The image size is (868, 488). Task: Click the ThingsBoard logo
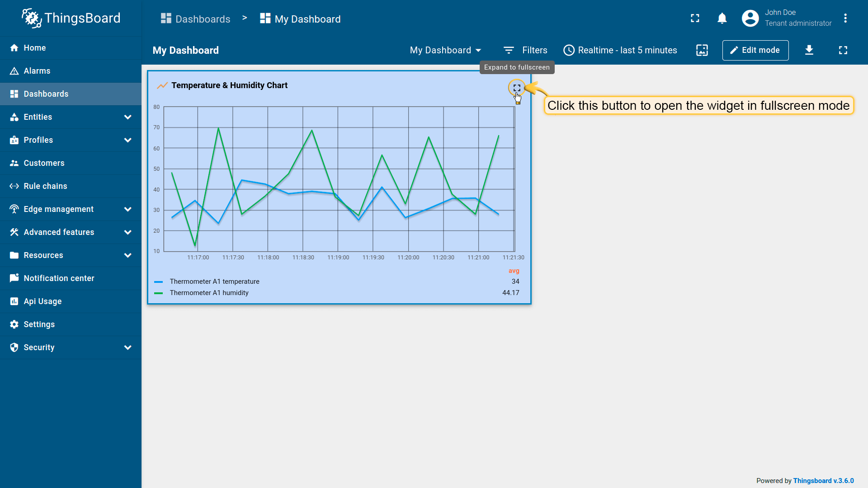[71, 18]
